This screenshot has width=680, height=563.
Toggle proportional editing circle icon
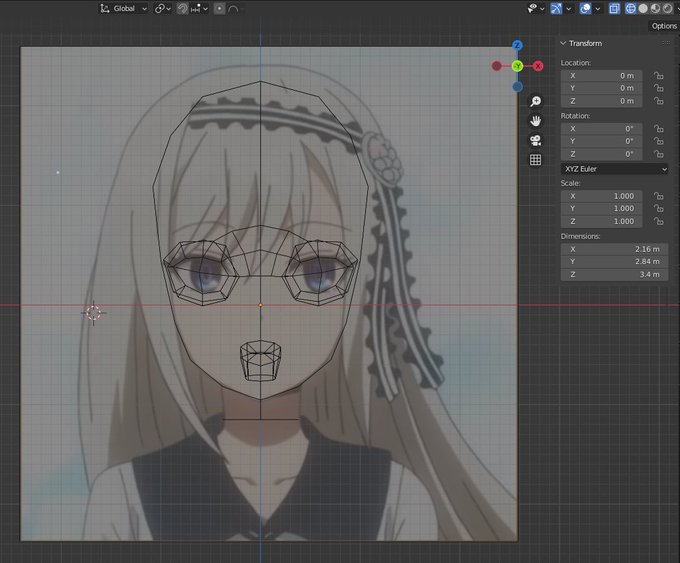pyautogui.click(x=219, y=8)
